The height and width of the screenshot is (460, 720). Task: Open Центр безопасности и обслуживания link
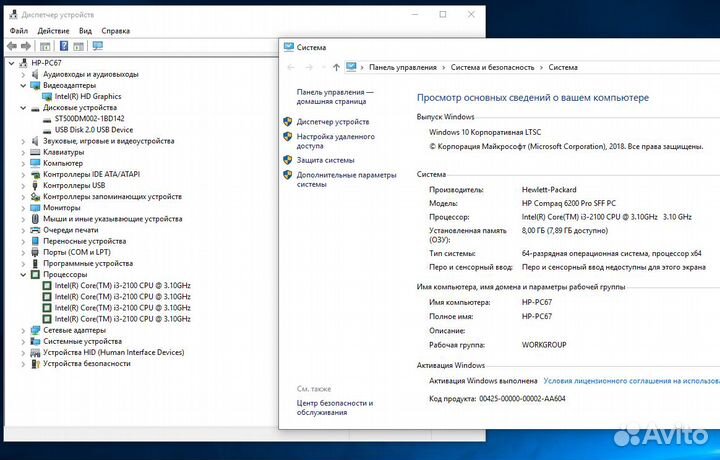coord(335,408)
